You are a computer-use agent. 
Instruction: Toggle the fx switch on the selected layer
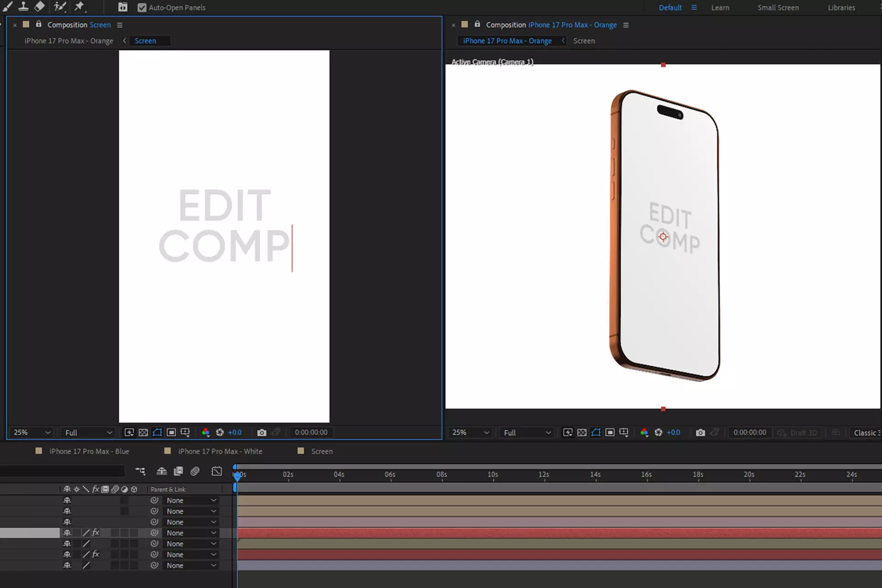(x=96, y=532)
